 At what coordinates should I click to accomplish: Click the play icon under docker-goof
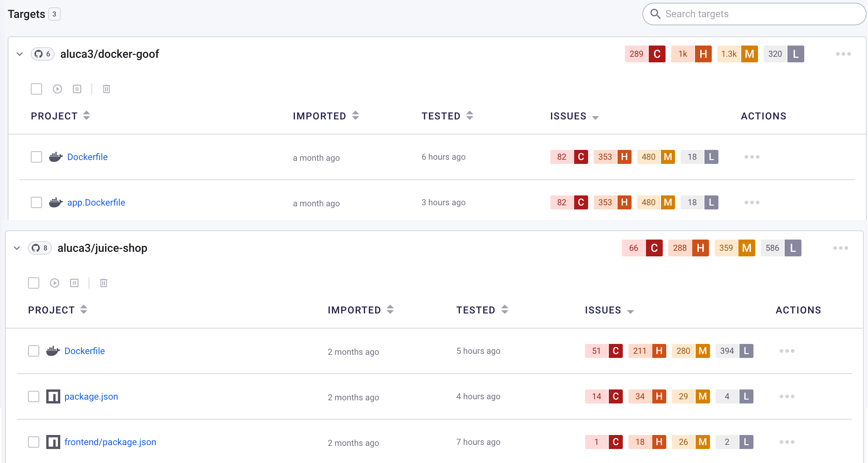[x=57, y=89]
